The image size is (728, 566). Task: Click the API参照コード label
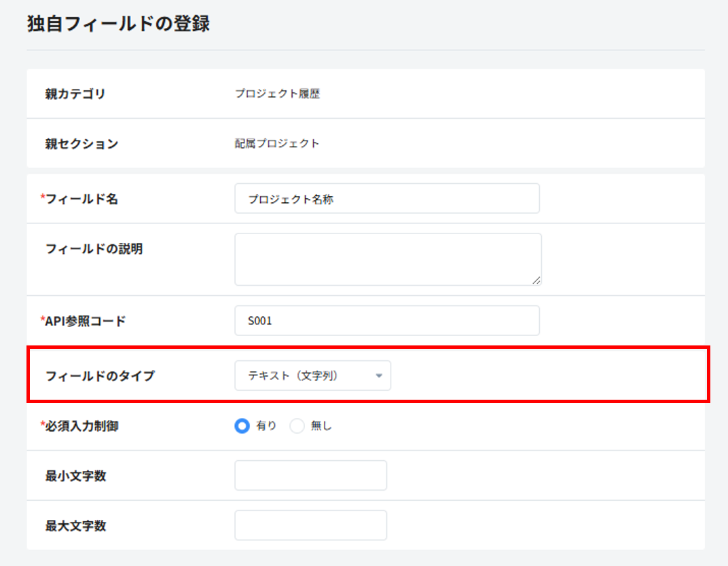(85, 321)
